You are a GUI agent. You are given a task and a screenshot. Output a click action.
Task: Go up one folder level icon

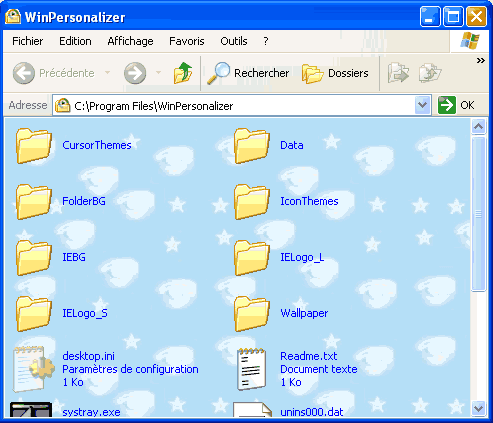pos(183,73)
